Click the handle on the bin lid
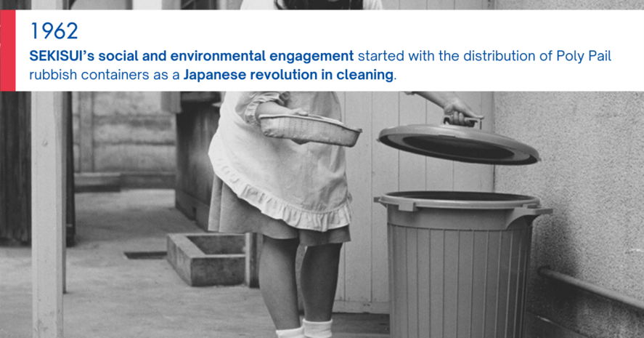 coord(462,121)
